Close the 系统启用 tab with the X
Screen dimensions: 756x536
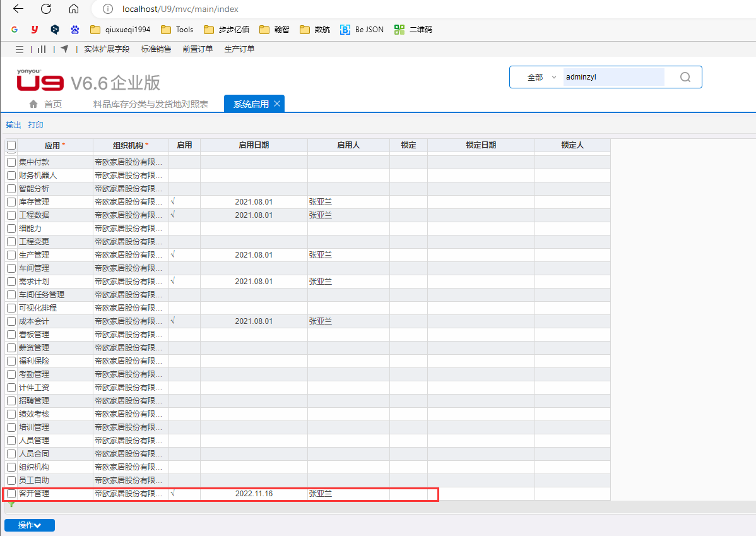(x=277, y=104)
